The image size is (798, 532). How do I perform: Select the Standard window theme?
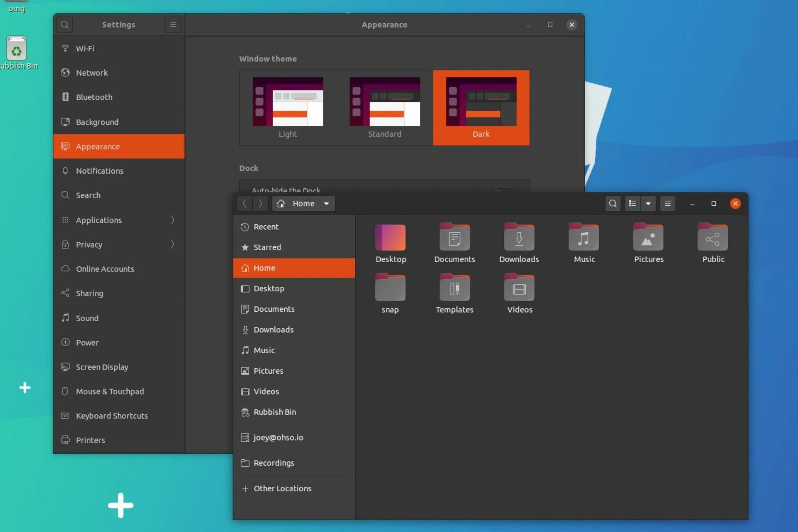[x=384, y=108]
